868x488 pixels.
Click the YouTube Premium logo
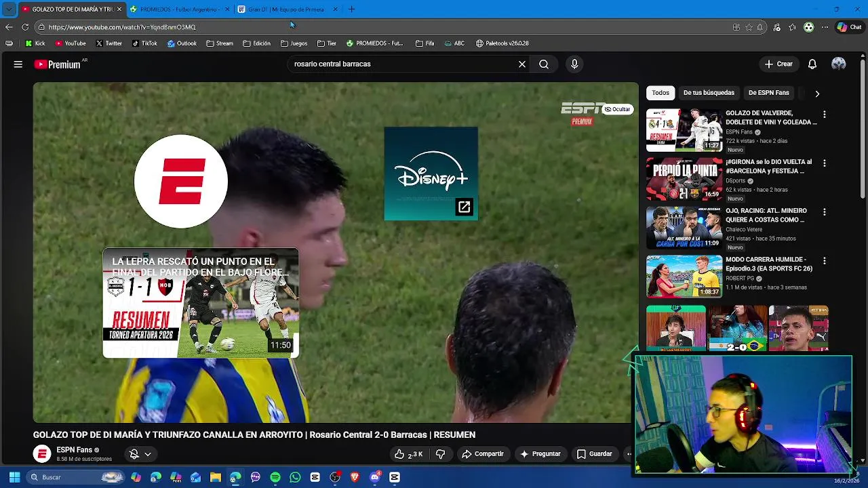tap(58, 64)
